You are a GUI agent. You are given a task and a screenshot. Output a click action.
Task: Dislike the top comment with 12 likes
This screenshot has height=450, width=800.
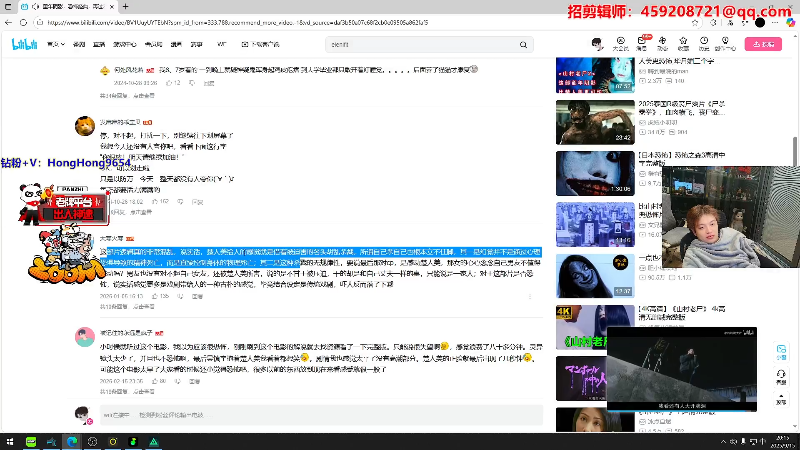[x=192, y=83]
